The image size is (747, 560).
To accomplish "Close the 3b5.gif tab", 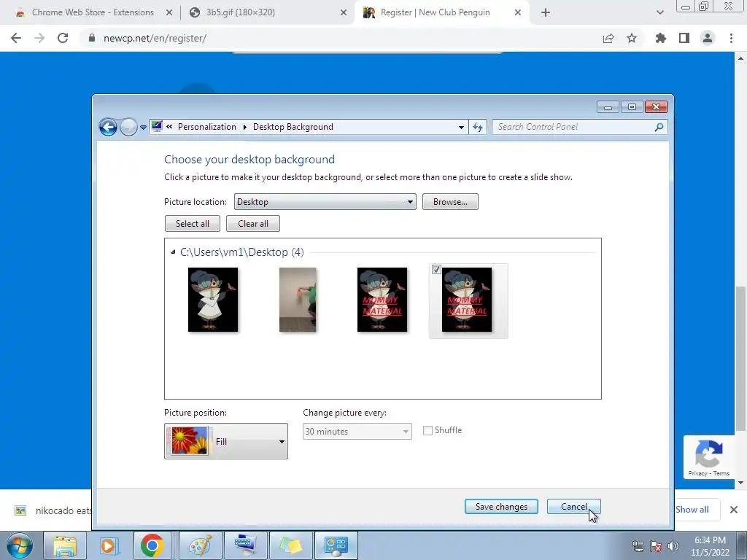I will (344, 13).
